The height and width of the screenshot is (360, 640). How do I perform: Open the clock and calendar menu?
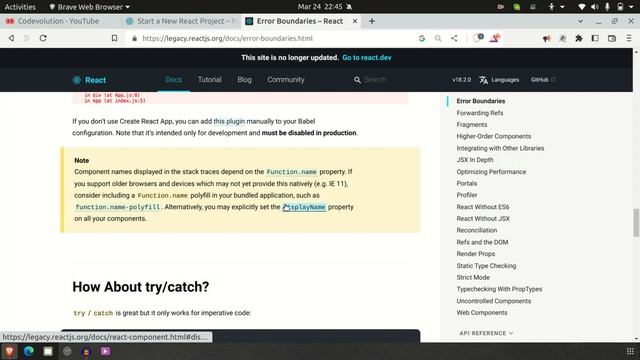coord(320,7)
